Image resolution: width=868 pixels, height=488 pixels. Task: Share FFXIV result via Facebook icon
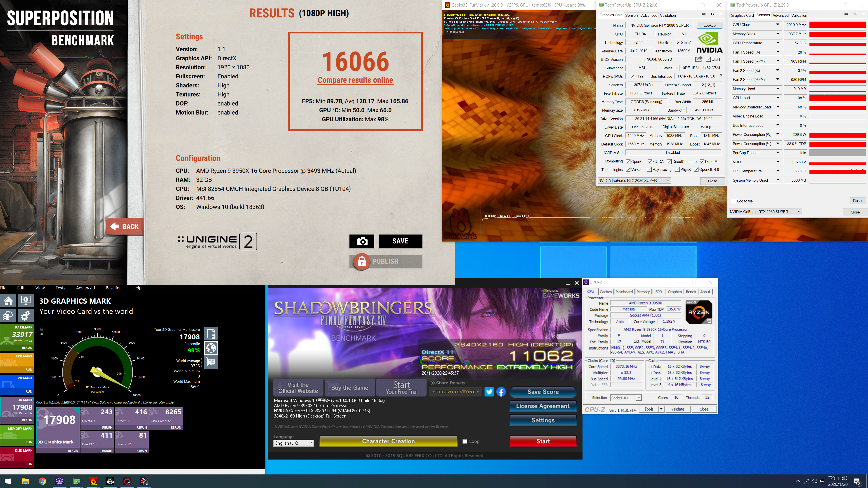pyautogui.click(x=501, y=392)
